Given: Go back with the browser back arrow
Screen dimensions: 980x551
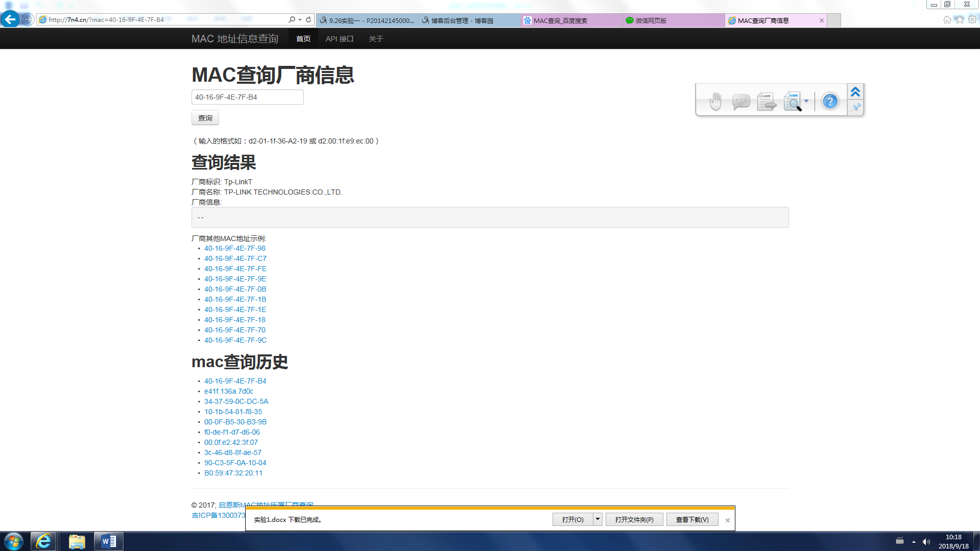Looking at the screenshot, I should point(10,19).
